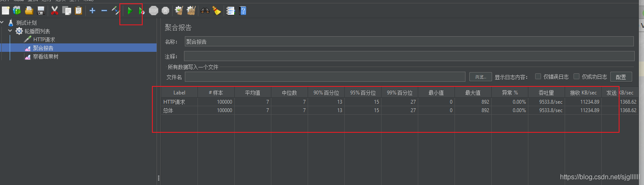Expand all tree nodes with the plus icon
644x185 pixels.
(92, 11)
